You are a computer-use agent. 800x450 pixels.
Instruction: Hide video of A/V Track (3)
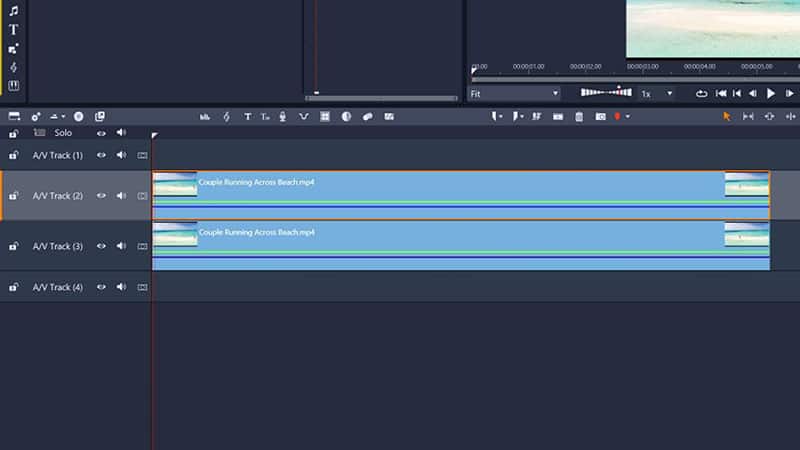pyautogui.click(x=102, y=246)
